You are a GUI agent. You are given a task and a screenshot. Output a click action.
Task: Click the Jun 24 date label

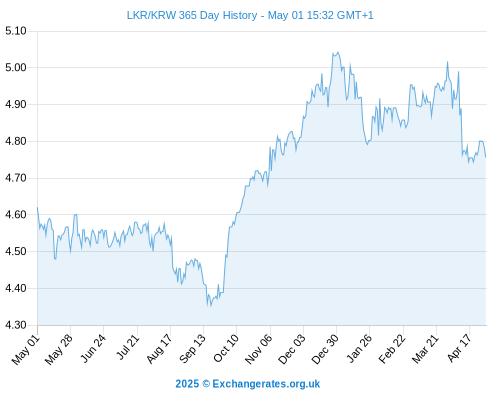tap(93, 348)
